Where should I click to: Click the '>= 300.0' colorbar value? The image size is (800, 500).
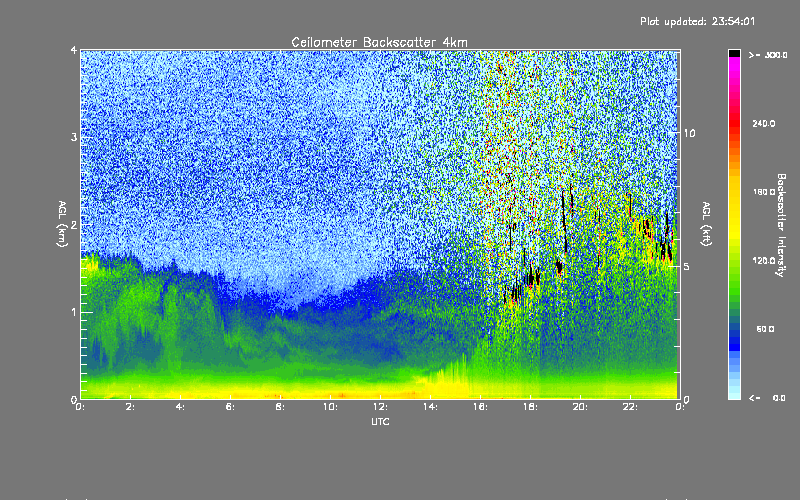(x=768, y=55)
